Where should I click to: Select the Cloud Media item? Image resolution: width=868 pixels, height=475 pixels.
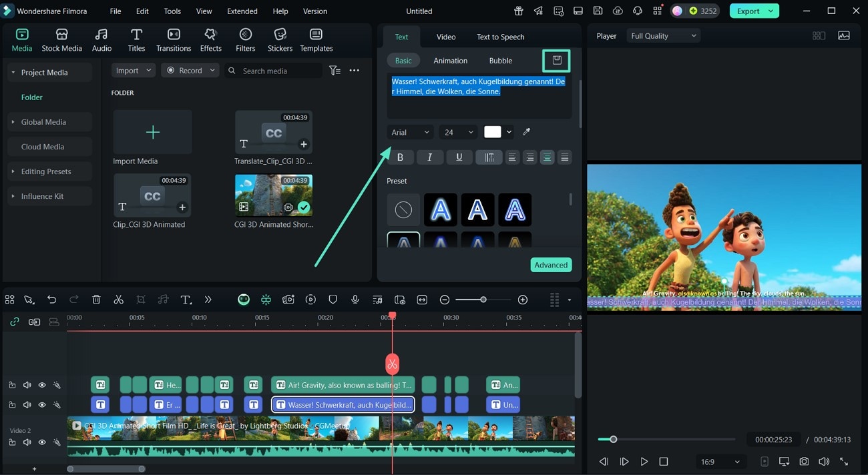[x=50, y=147]
